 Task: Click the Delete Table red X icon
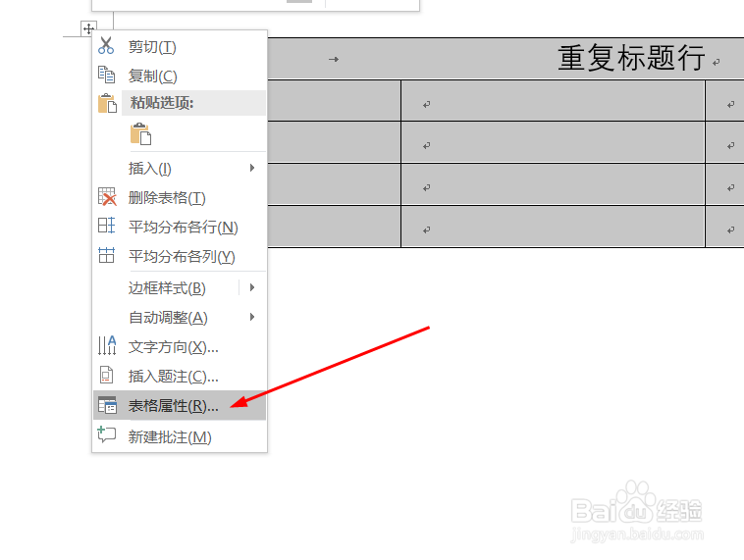107,196
